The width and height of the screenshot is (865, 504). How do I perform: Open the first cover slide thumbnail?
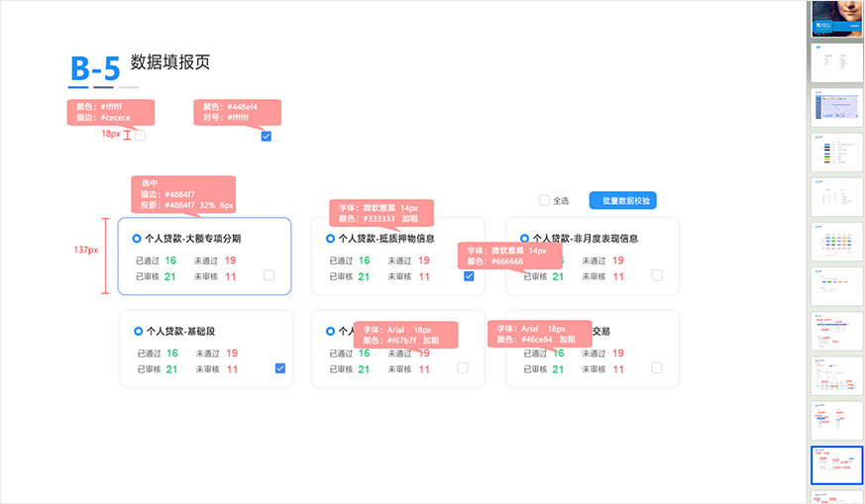pyautogui.click(x=835, y=20)
